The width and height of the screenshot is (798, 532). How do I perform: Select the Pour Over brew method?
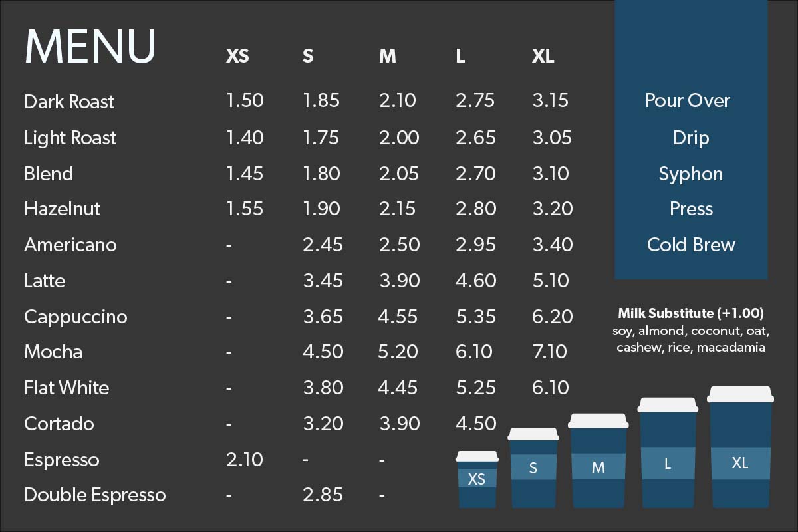[688, 101]
